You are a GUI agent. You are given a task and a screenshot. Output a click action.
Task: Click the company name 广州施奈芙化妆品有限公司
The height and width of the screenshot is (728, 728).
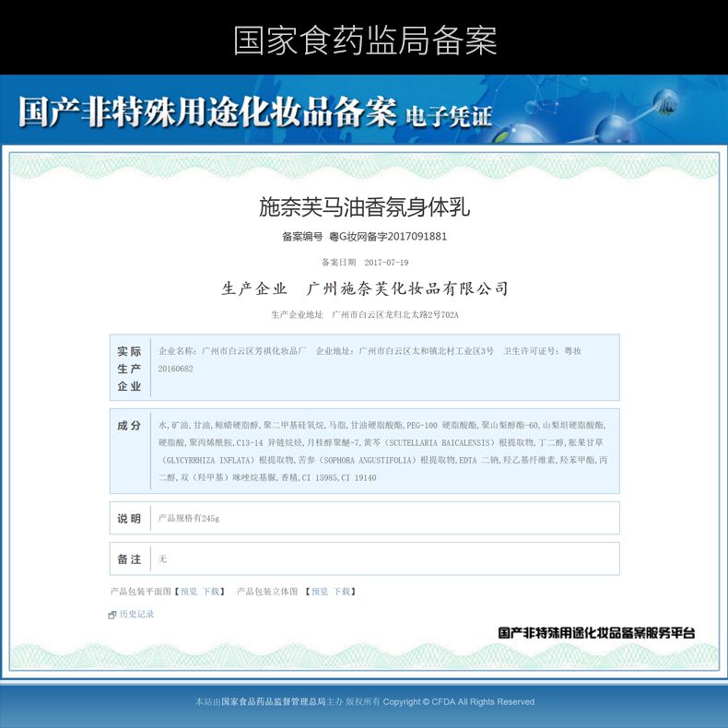pos(407,288)
